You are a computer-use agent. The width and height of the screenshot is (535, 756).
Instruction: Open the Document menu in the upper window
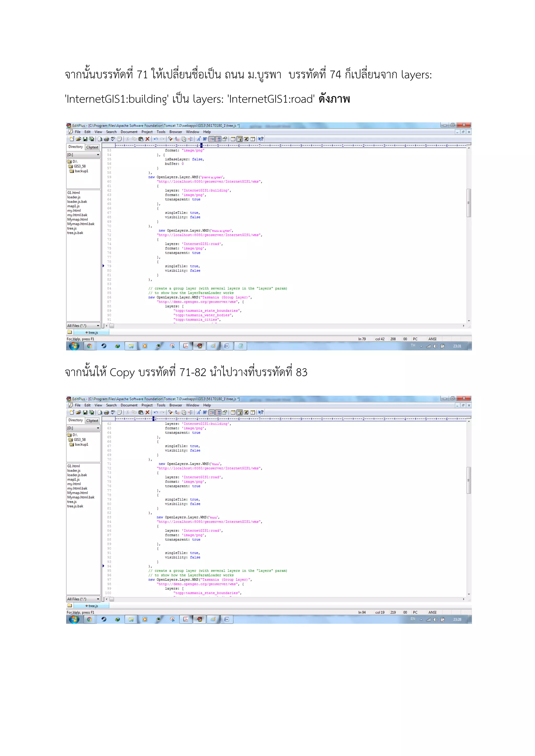[129, 132]
